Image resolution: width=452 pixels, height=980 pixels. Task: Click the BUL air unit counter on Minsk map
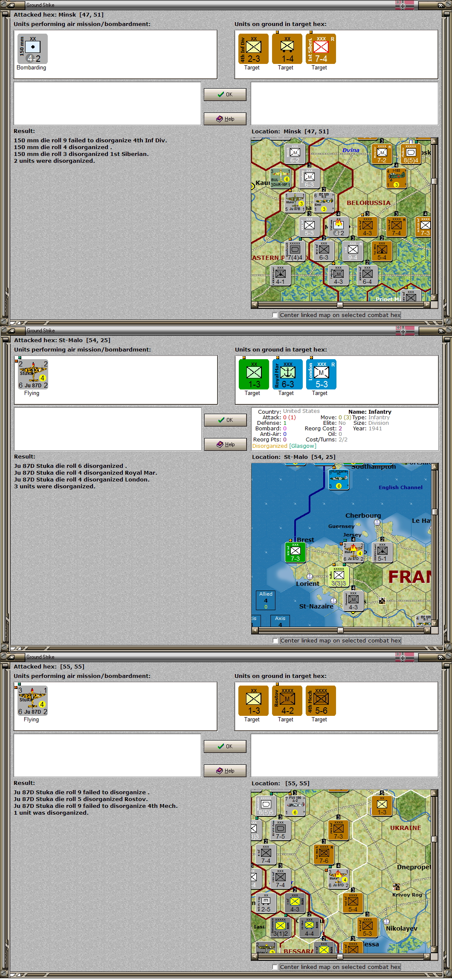point(281,178)
